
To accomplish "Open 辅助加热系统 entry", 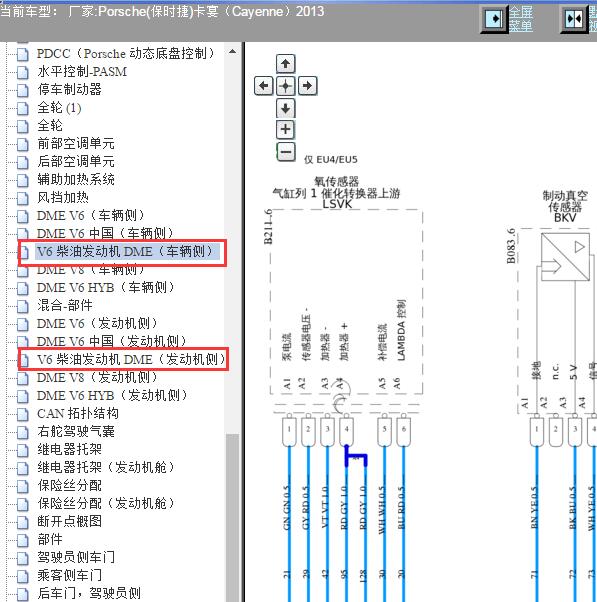I will pos(76,179).
